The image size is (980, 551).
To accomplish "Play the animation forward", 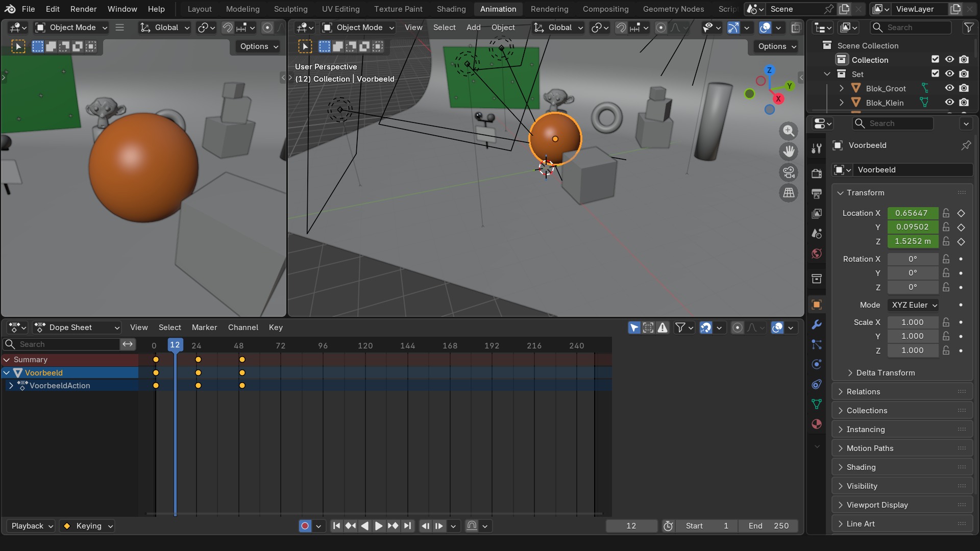I will pos(379,526).
